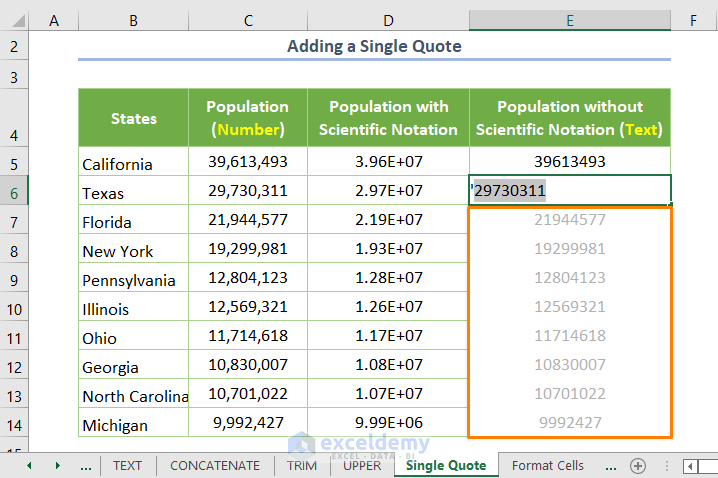The height and width of the screenshot is (478, 718).
Task: Select row 6 header
Action: click(14, 192)
